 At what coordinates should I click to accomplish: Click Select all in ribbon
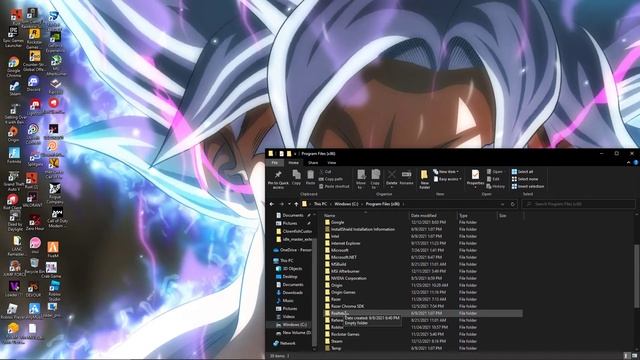coord(522,172)
